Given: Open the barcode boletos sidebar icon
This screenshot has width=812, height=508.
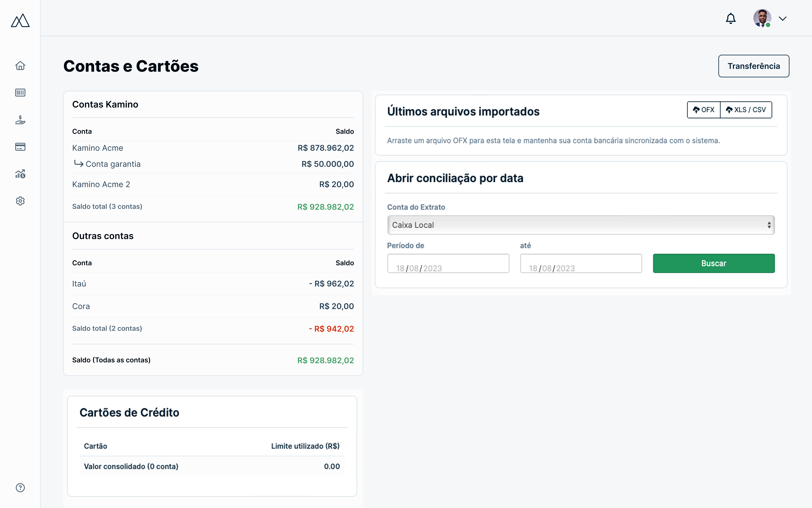Looking at the screenshot, I should tap(20, 92).
